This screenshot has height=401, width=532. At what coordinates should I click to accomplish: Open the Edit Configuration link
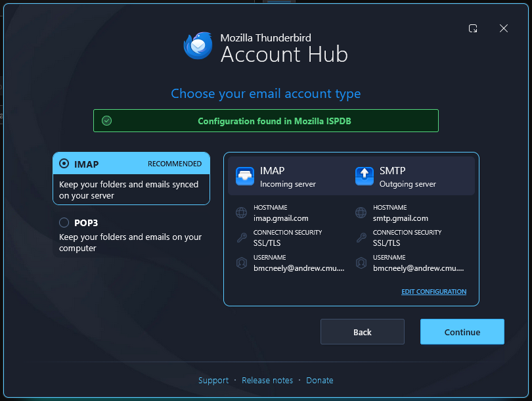tap(433, 292)
